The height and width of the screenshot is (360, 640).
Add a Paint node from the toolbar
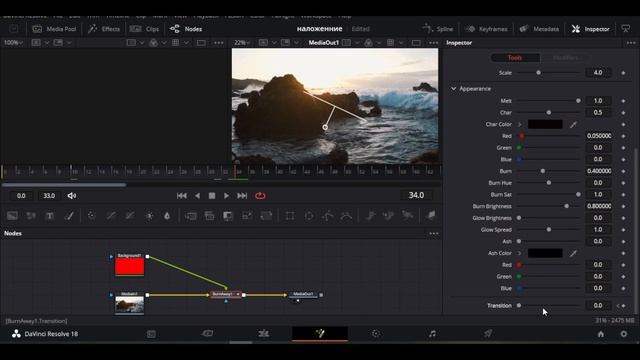[x=69, y=216]
